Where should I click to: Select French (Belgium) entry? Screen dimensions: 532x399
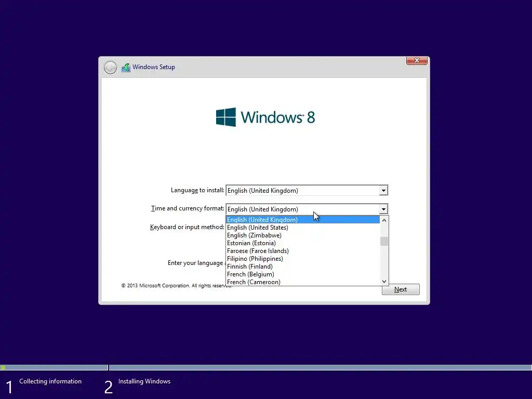pos(303,274)
